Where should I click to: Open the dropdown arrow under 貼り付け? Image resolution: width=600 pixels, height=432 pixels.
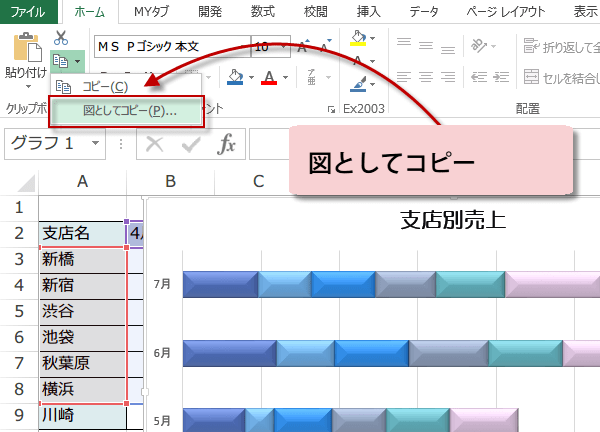tap(28, 86)
